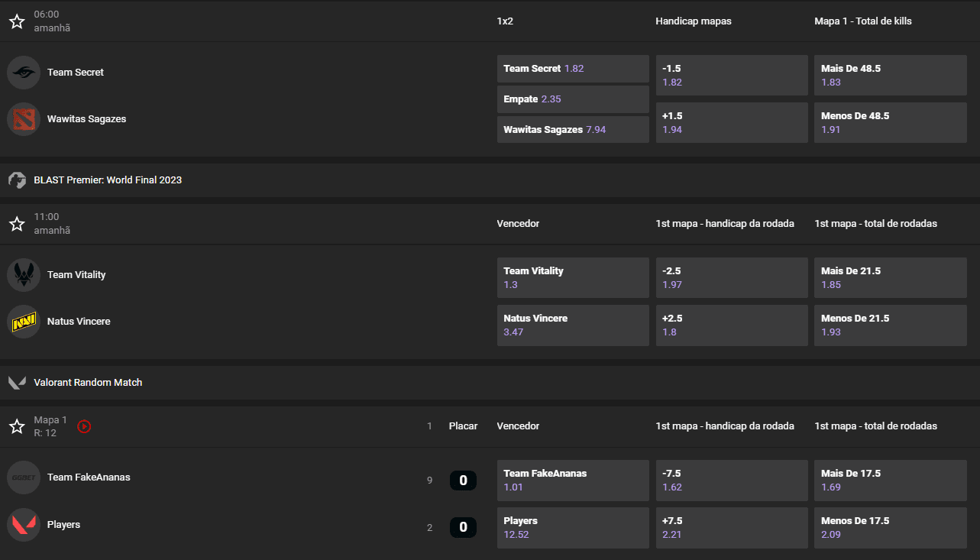
Task: Click the Team FakeAnanas name beside its logo
Action: pos(89,477)
